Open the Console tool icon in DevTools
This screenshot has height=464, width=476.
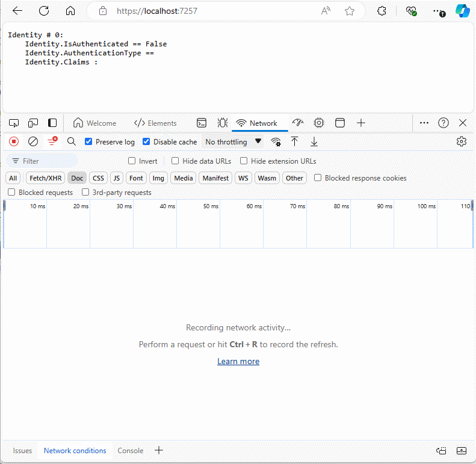(202, 123)
